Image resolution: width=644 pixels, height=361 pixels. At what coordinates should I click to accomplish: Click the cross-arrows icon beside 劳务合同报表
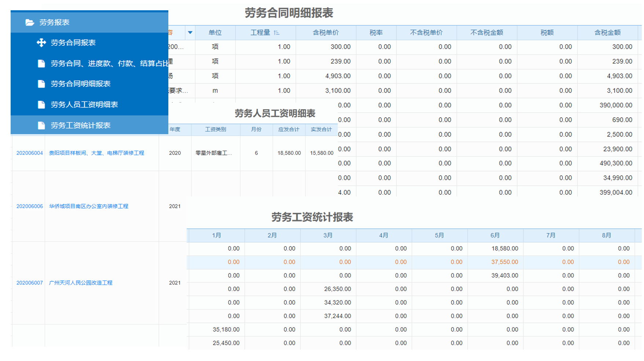(x=41, y=43)
